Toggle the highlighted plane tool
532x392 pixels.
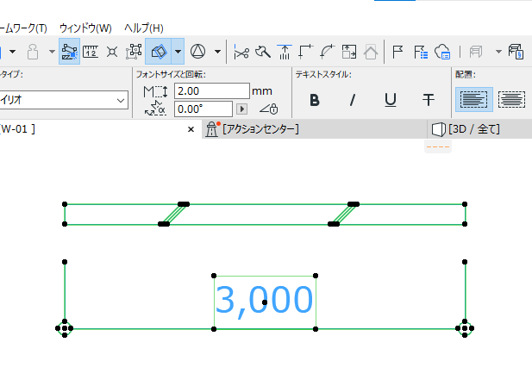coord(159,52)
